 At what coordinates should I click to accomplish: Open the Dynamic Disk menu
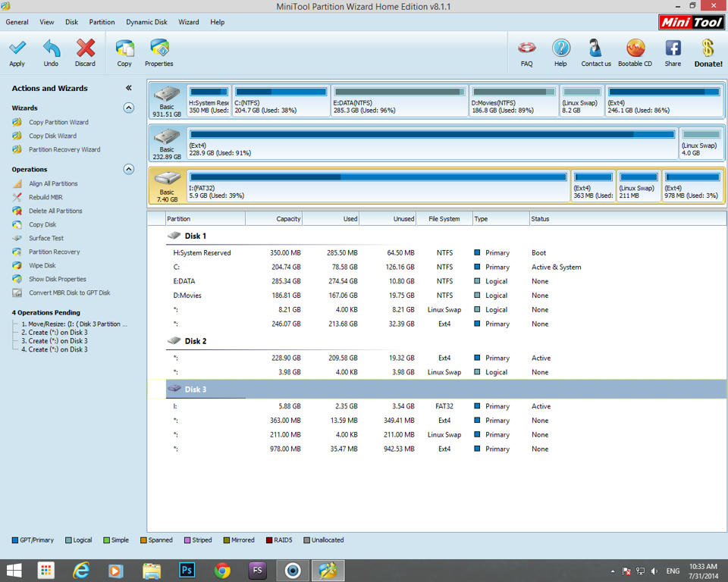[146, 22]
